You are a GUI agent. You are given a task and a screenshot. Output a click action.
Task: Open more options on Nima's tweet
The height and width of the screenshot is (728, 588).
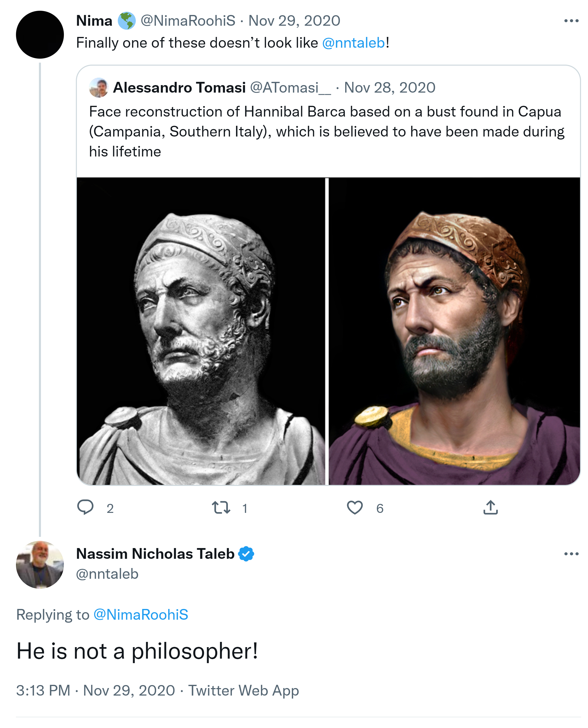[x=571, y=21]
